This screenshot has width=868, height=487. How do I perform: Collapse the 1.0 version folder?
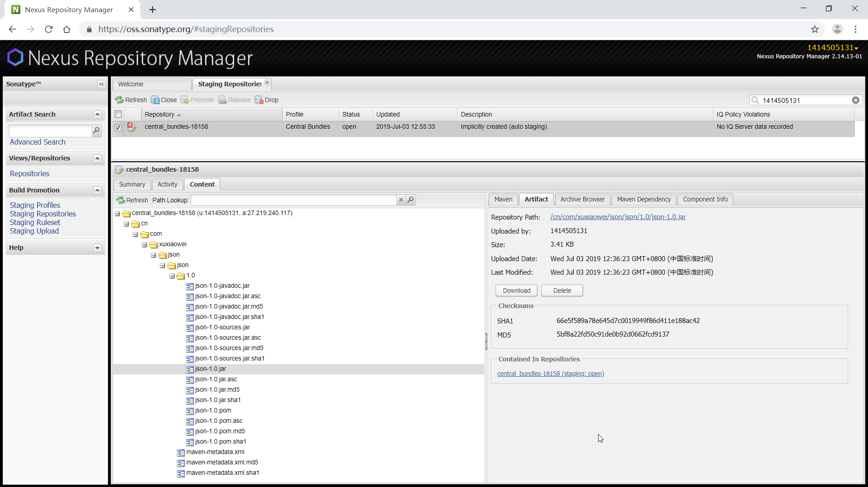[x=172, y=276]
